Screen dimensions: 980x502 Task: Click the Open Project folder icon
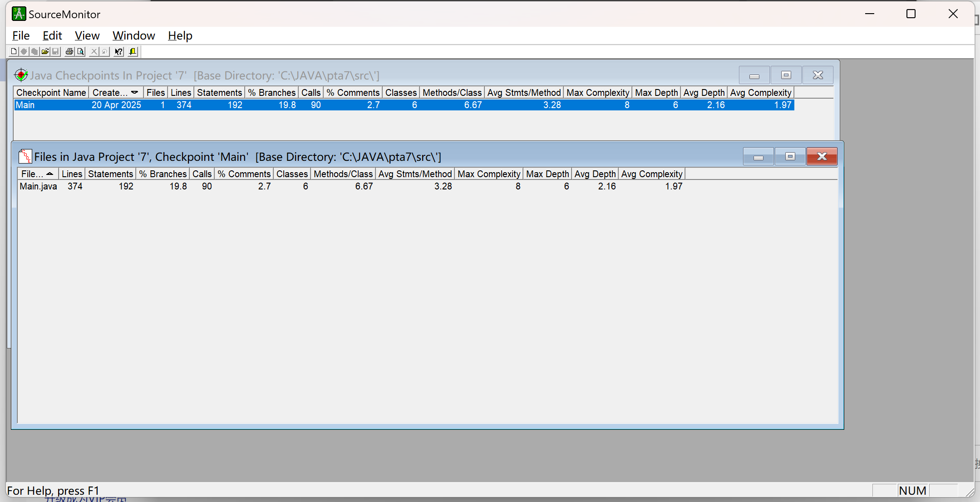(45, 52)
